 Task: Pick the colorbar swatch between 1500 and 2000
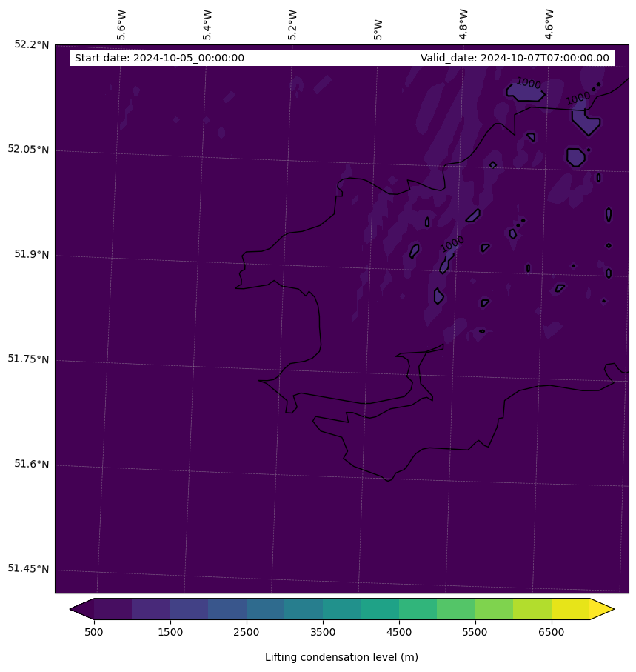pos(189,609)
